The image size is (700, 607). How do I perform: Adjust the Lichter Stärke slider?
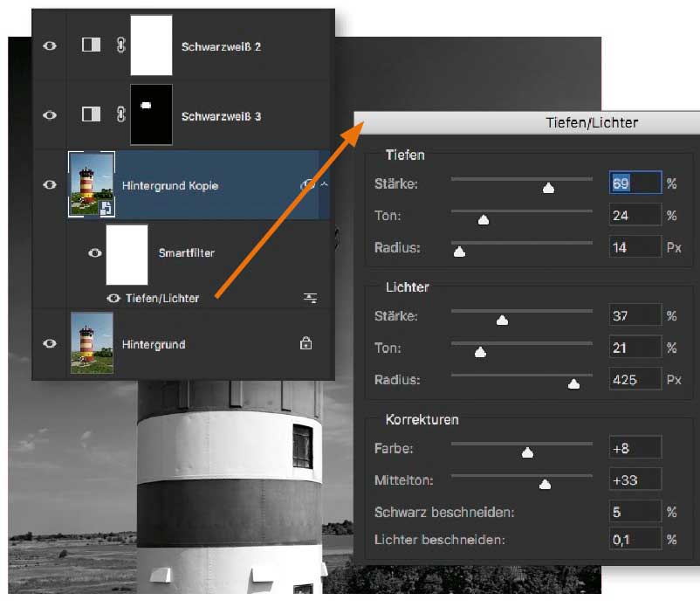(502, 321)
